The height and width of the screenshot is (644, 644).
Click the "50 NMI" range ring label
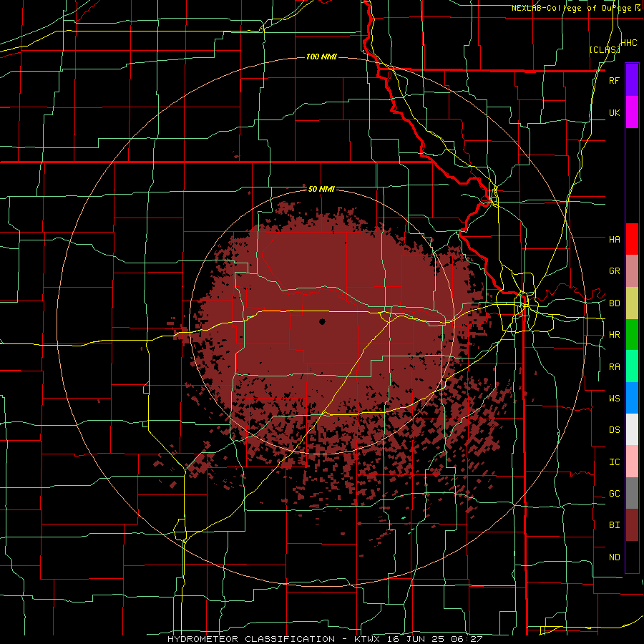tap(321, 190)
